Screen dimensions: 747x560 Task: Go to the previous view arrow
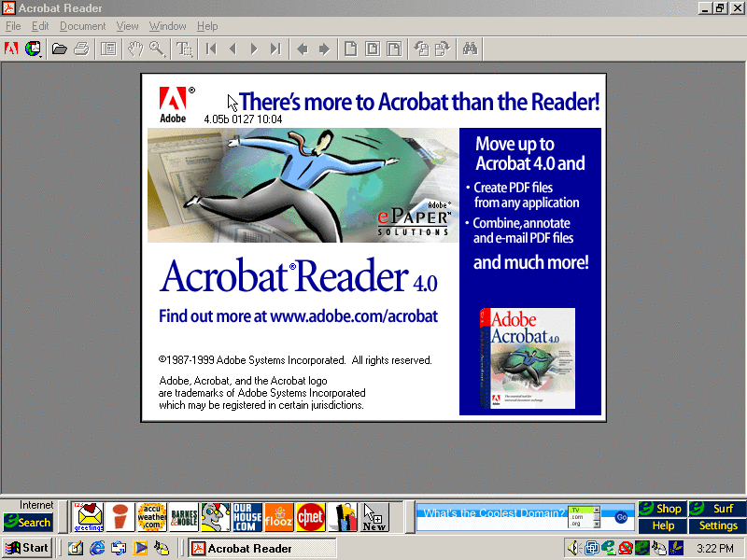[303, 49]
